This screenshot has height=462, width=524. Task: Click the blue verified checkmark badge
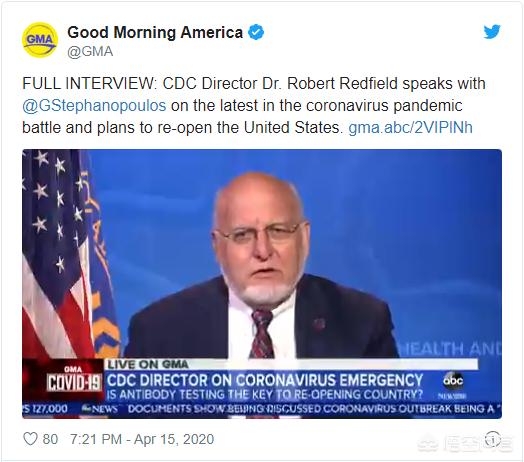tap(256, 32)
